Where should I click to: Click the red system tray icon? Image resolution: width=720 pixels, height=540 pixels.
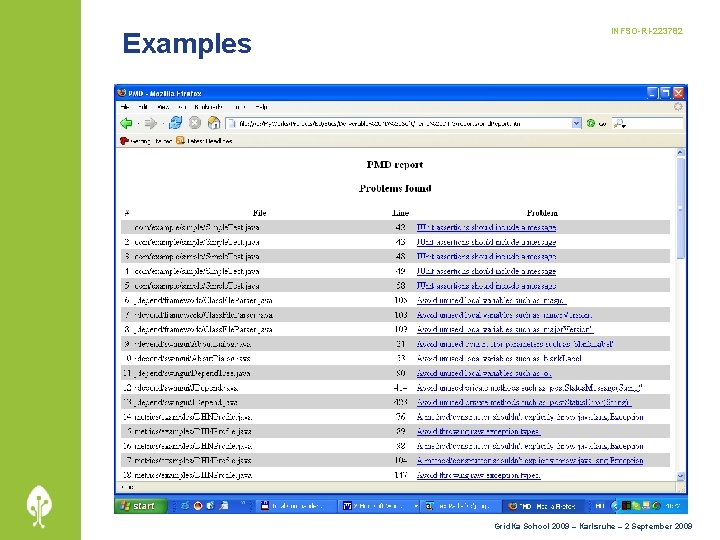[626, 506]
